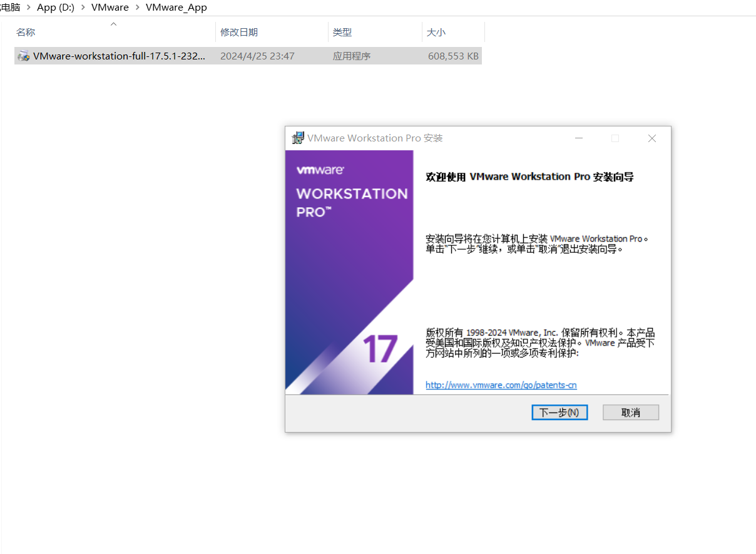Screen dimensions: 756x554
Task: Click the VMware Workstation Pro 17 banner image
Action: tap(349, 272)
